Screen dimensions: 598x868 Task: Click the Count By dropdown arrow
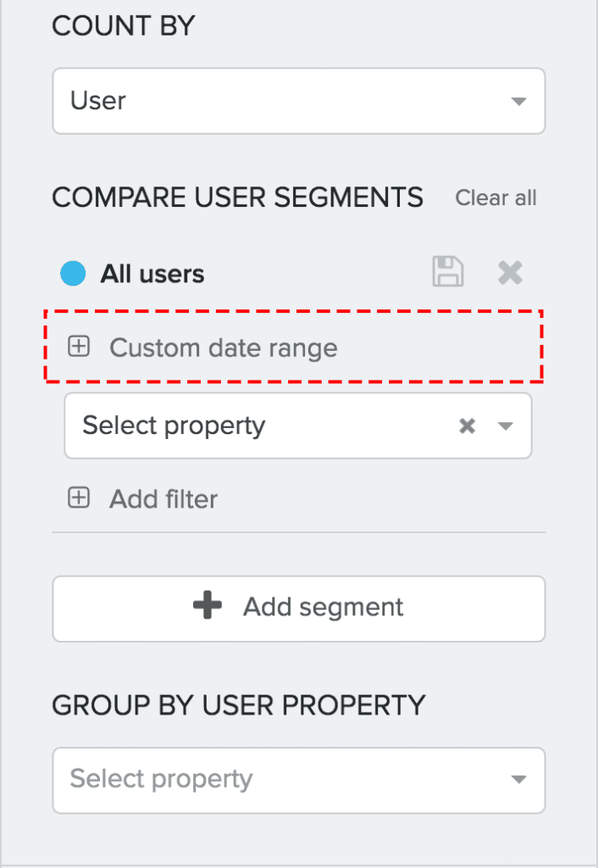coord(518,102)
